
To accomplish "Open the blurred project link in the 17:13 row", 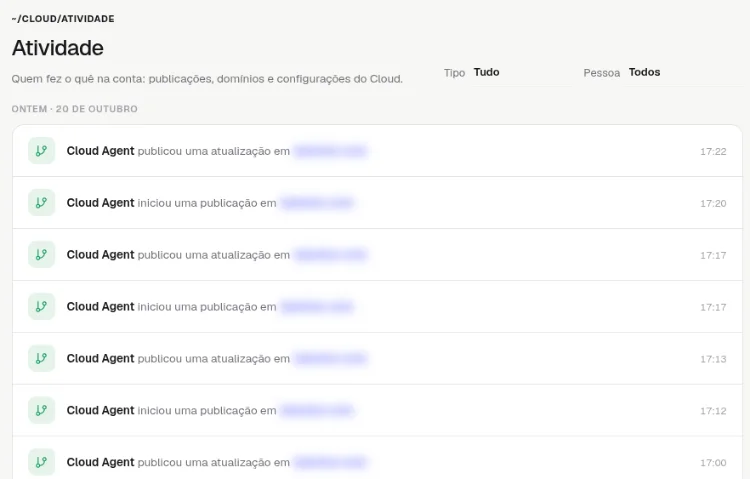I will coord(331,358).
